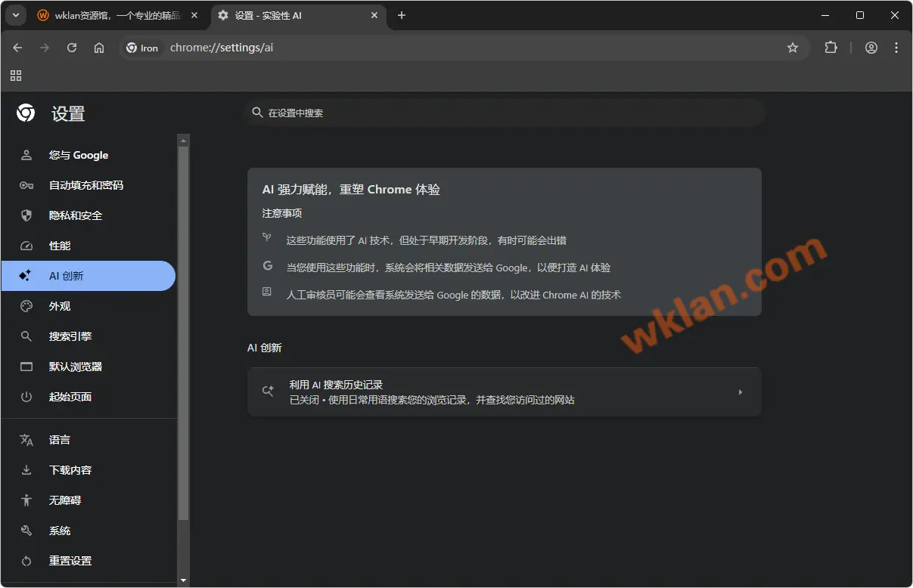The image size is (913, 588).
Task: Open 语言 settings section
Action: click(x=89, y=440)
